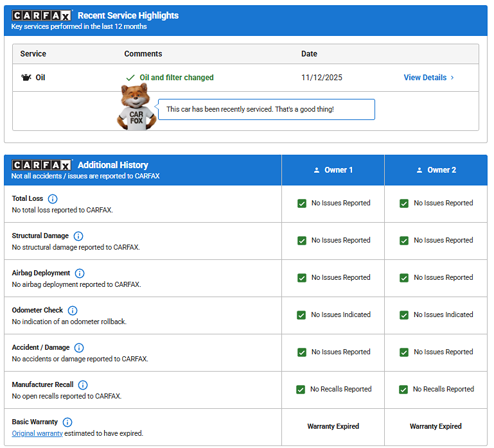The width and height of the screenshot is (494, 448).
Task: Click the info icon next to Total Loss
Action: (x=53, y=199)
